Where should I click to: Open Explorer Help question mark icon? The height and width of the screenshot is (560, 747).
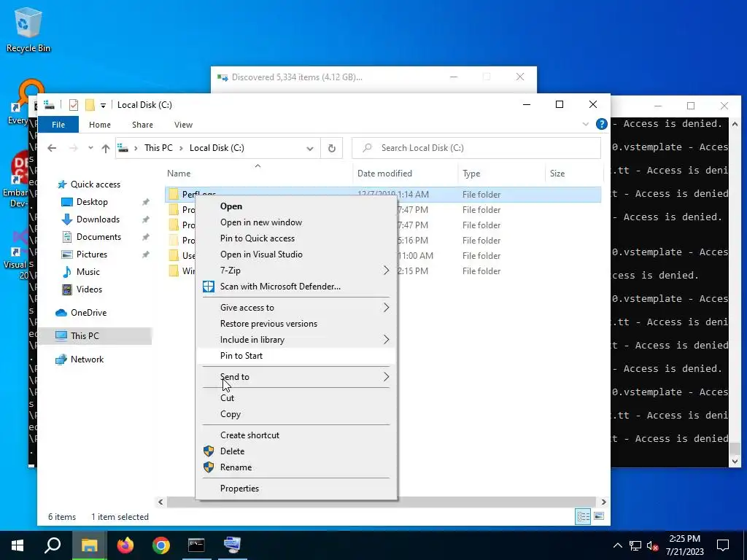pos(602,124)
